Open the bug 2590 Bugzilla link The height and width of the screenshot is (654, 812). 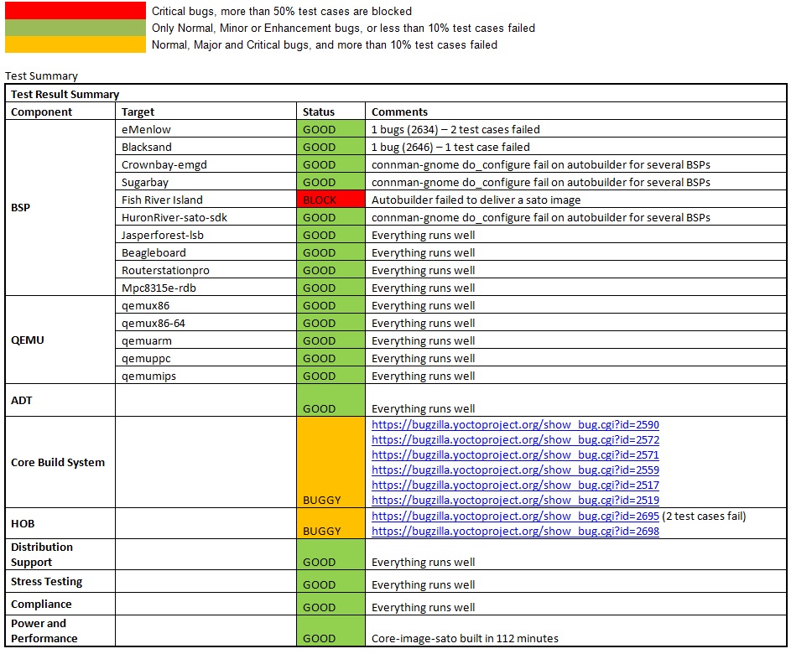coord(515,425)
